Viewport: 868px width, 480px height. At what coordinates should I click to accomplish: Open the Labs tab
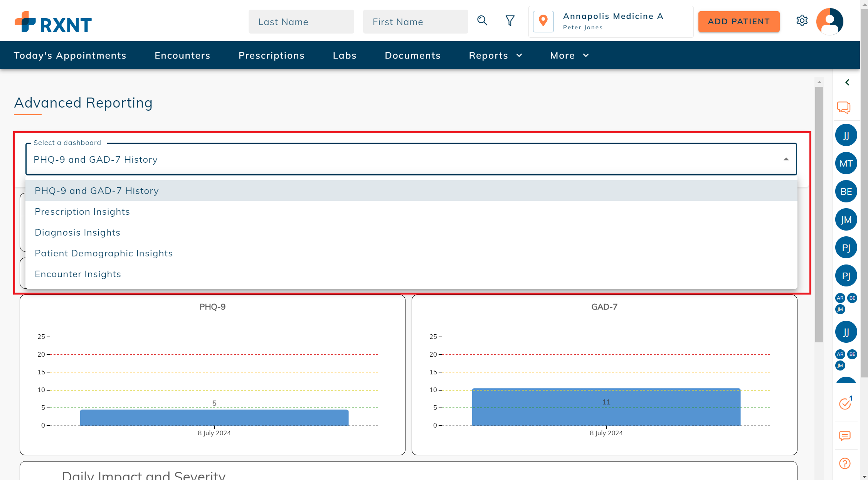coord(345,56)
